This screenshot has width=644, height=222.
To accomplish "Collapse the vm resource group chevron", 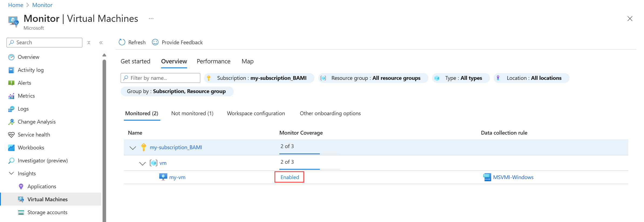I will [x=143, y=163].
